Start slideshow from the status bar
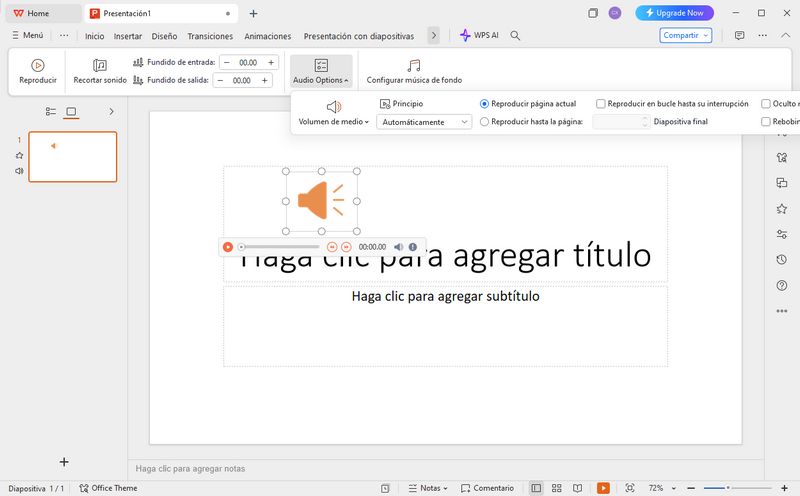Image resolution: width=800 pixels, height=496 pixels. (x=603, y=488)
